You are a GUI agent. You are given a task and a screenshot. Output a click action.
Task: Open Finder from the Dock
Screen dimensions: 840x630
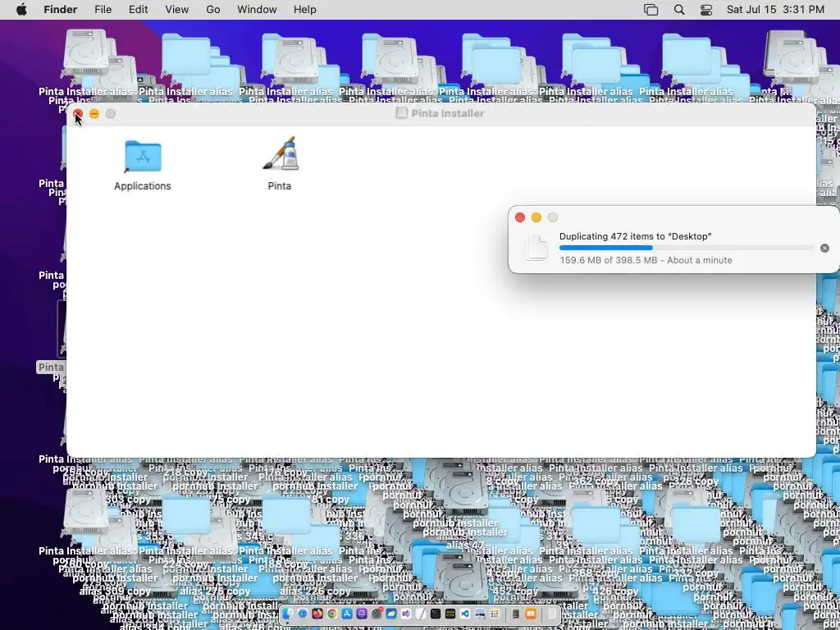tap(286, 614)
